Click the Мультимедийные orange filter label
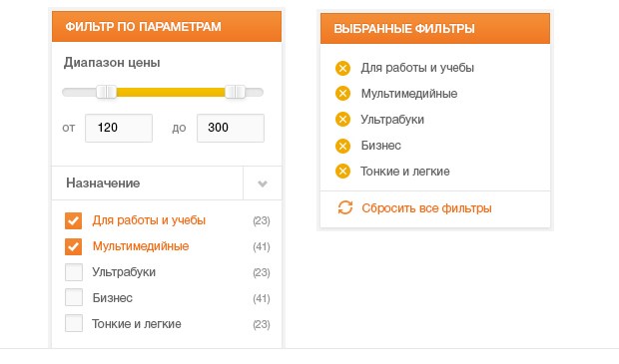This screenshot has height=364, width=619. tap(141, 246)
